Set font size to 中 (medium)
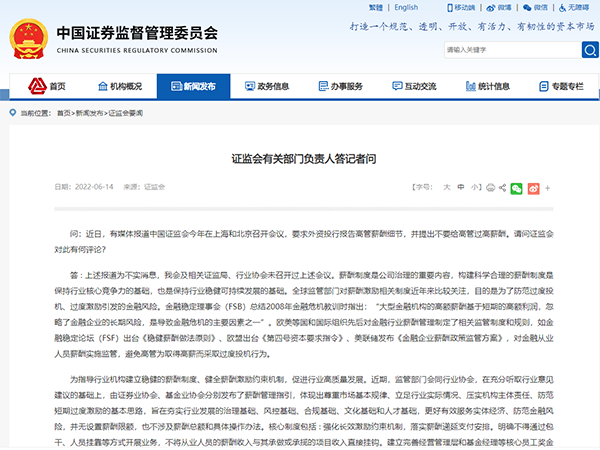The width and height of the screenshot is (600, 450). tap(461, 187)
